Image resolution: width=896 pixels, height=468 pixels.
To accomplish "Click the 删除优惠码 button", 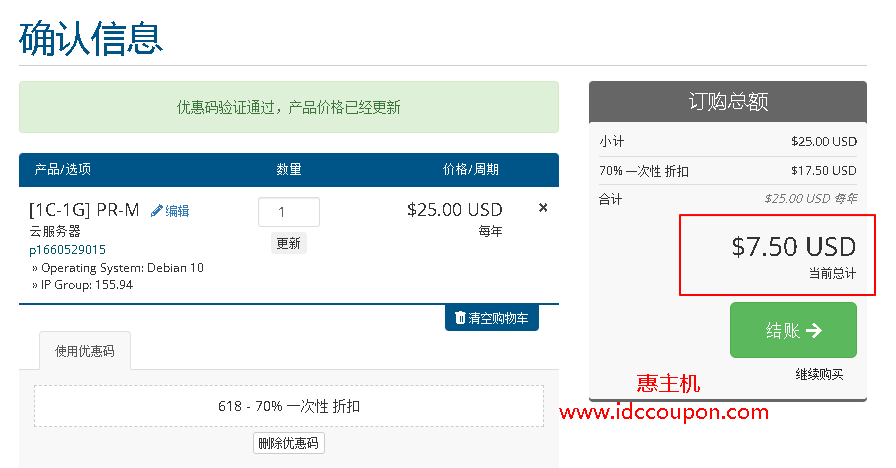I will click(x=289, y=443).
